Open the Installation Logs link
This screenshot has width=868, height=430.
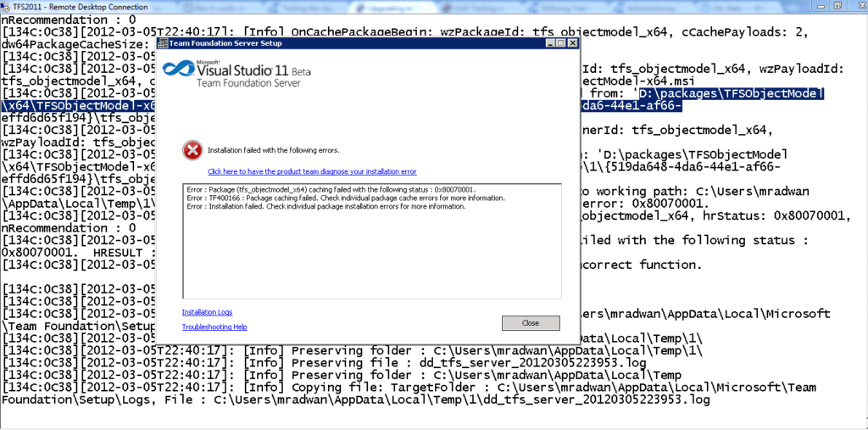207,312
